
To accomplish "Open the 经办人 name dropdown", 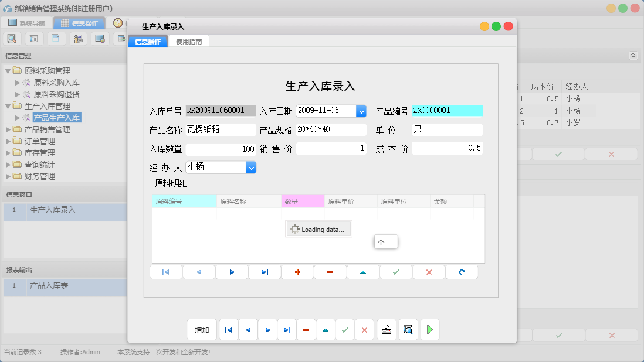I will (251, 167).
